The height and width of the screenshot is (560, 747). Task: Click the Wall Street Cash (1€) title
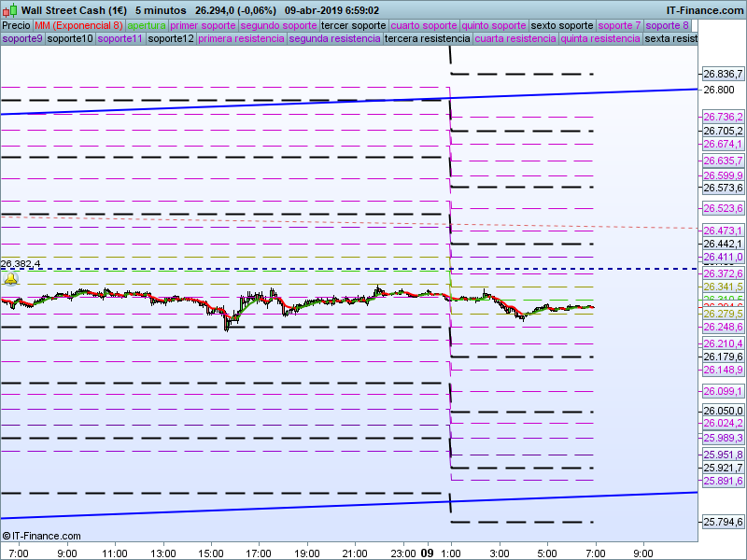pyautogui.click(x=74, y=10)
